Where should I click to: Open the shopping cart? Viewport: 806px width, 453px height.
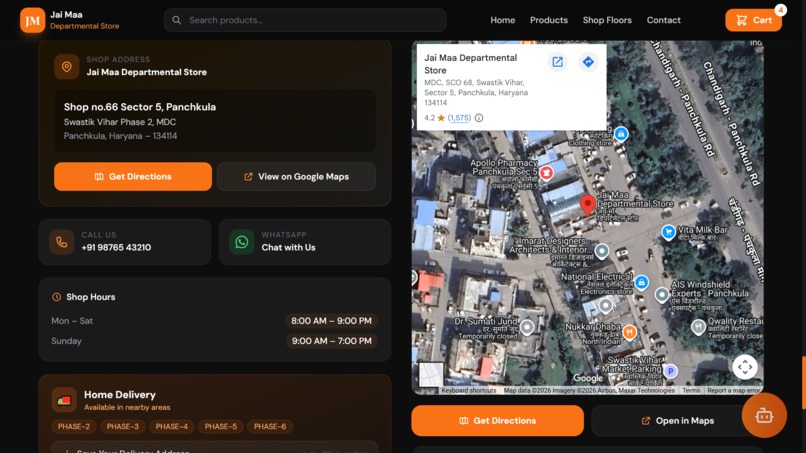(x=753, y=20)
